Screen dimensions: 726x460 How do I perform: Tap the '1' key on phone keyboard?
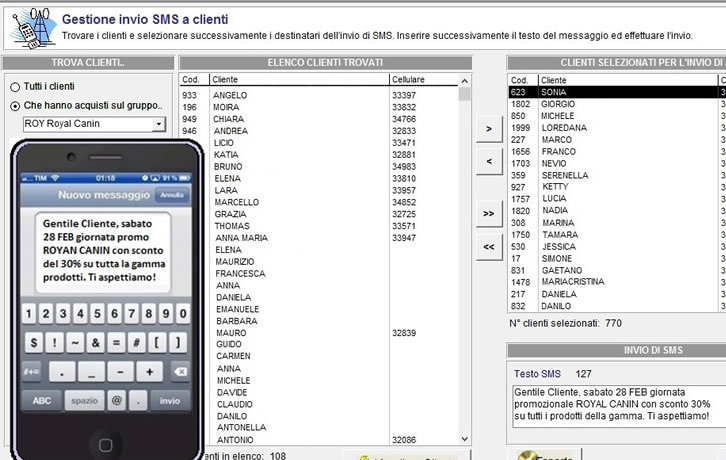[29, 314]
